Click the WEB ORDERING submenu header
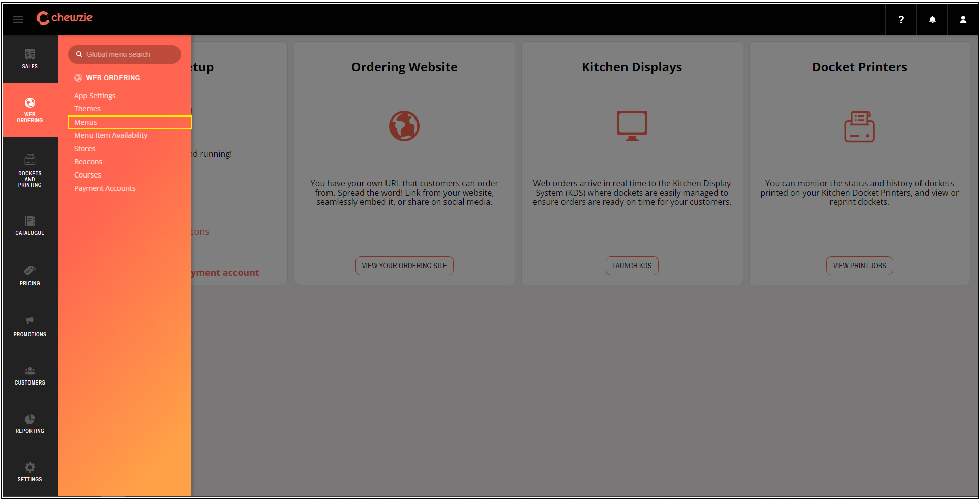Image resolution: width=980 pixels, height=501 pixels. [x=107, y=78]
